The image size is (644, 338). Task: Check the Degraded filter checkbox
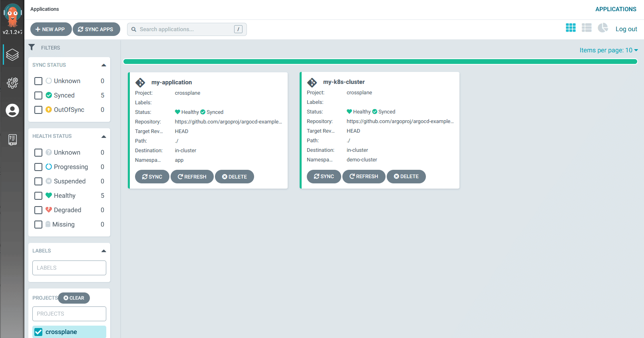38,210
